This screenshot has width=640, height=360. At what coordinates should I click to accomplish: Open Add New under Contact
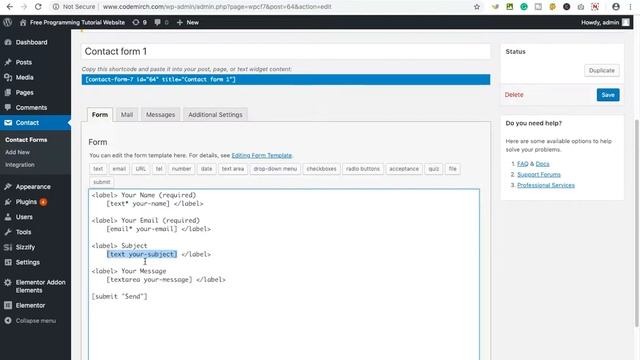(x=18, y=152)
